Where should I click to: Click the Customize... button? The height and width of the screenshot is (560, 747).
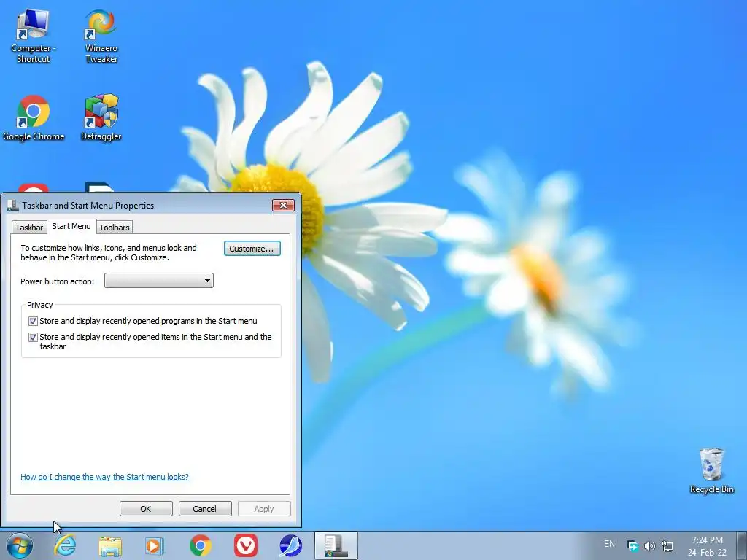pyautogui.click(x=252, y=249)
